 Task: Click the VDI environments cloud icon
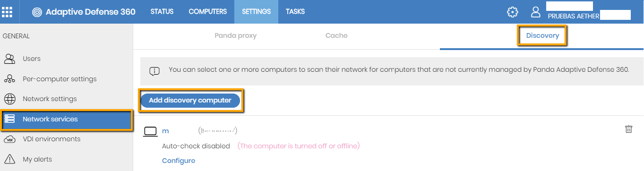[x=9, y=139]
